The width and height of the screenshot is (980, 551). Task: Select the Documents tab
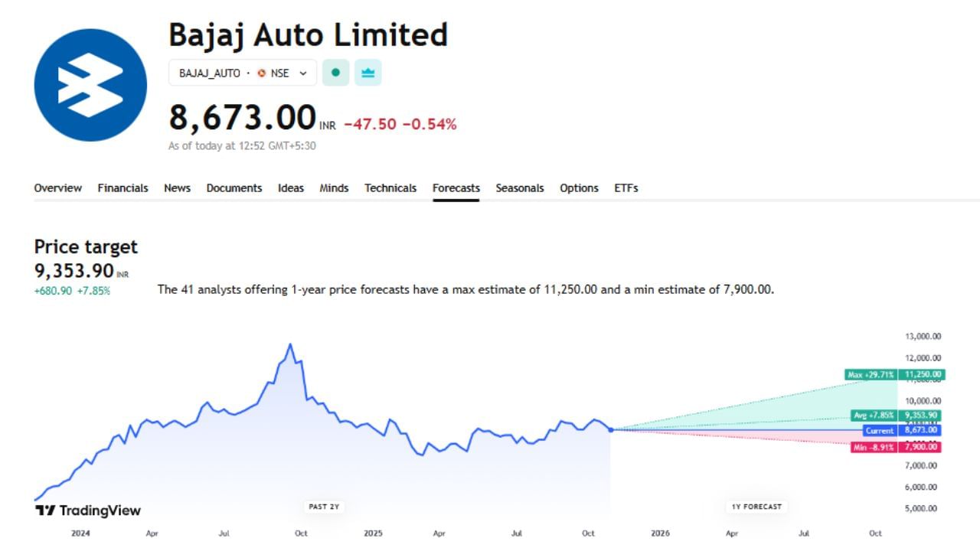234,188
